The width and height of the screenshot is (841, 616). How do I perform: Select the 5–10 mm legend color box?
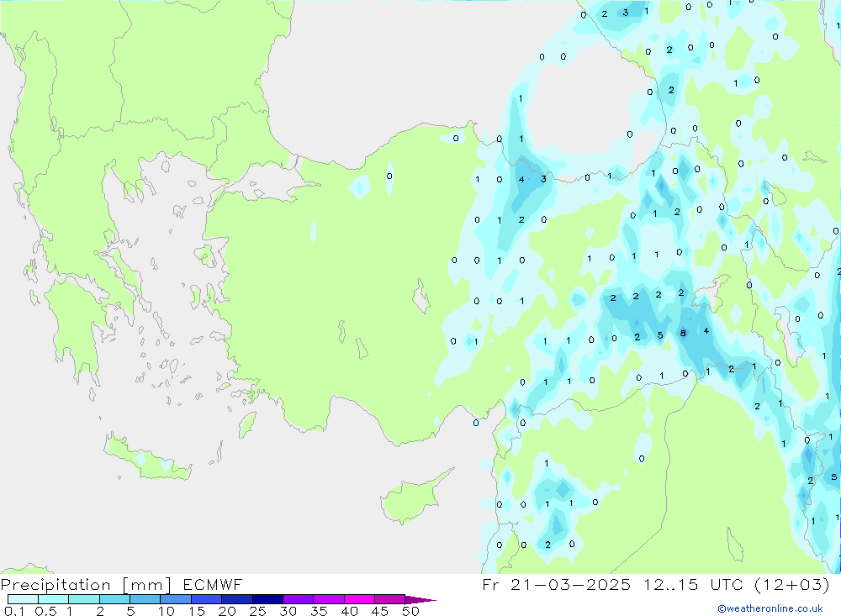(145, 599)
